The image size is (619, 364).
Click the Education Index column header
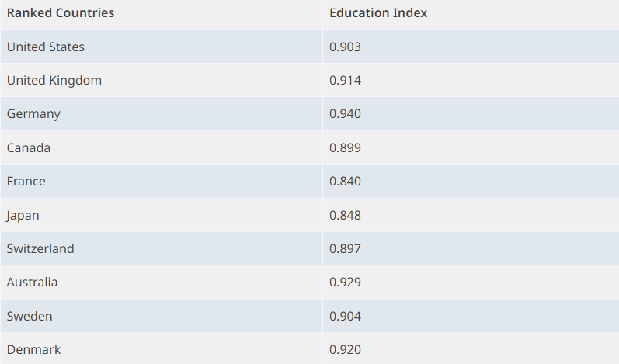point(378,13)
